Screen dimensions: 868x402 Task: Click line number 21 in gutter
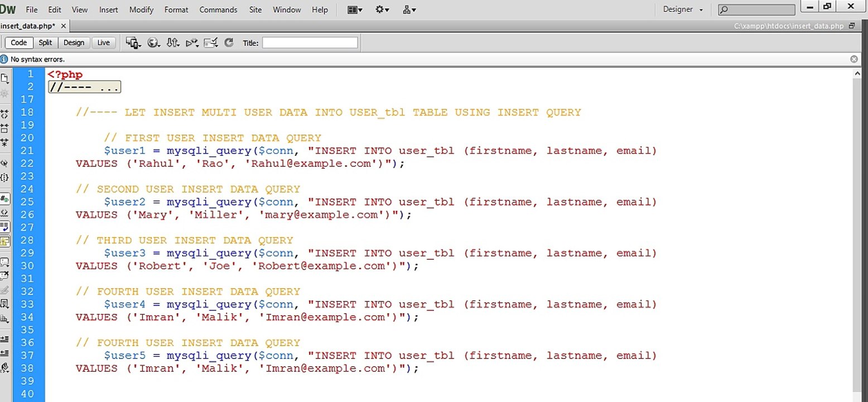tap(27, 151)
